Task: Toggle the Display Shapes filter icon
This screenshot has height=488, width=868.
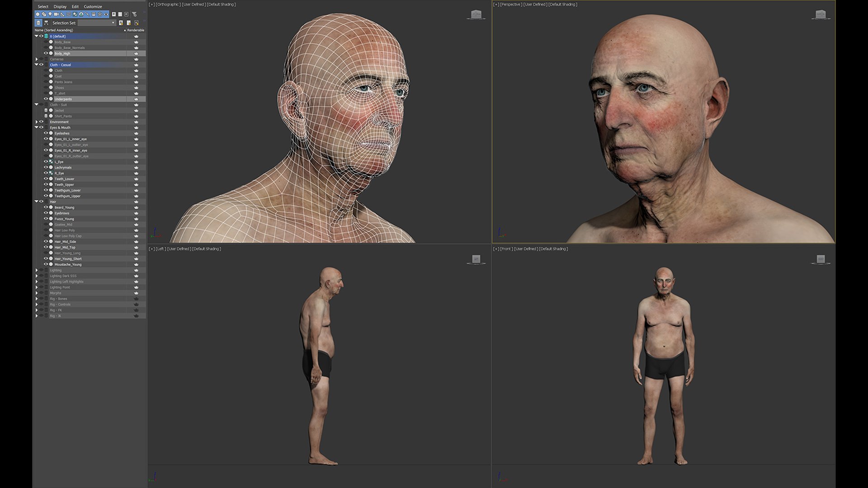Action: point(44,14)
